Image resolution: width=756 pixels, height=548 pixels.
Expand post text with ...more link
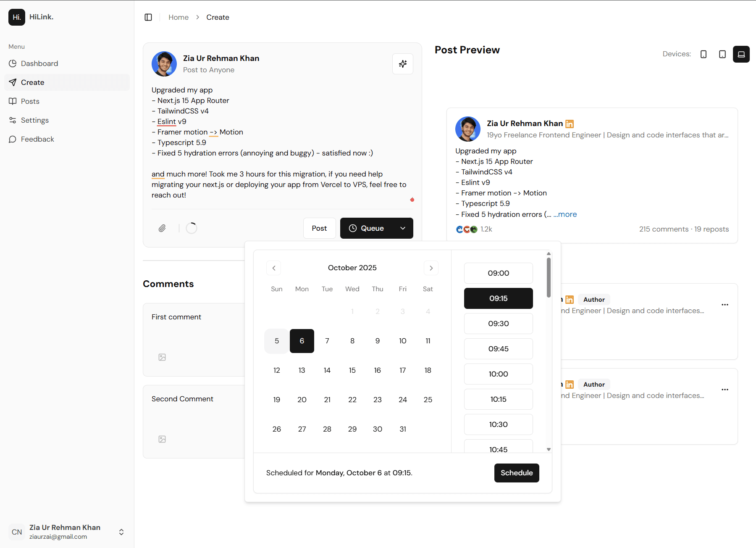pyautogui.click(x=565, y=214)
